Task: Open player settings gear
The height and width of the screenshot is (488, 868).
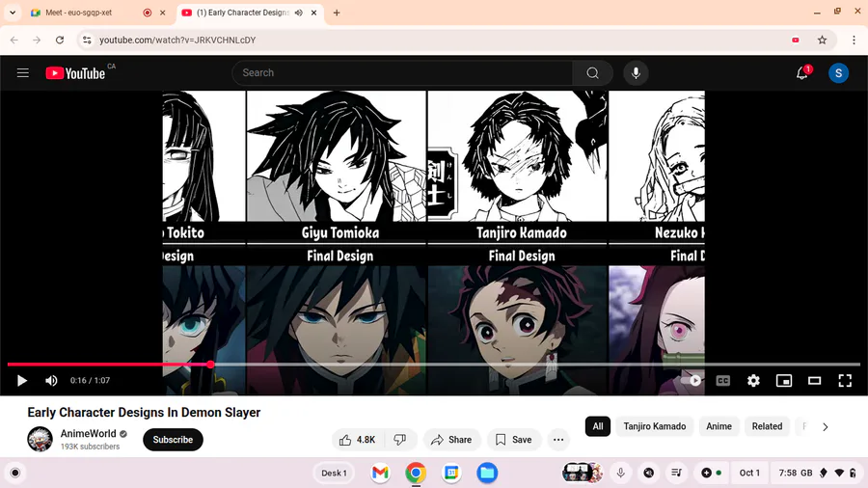Action: (x=753, y=381)
